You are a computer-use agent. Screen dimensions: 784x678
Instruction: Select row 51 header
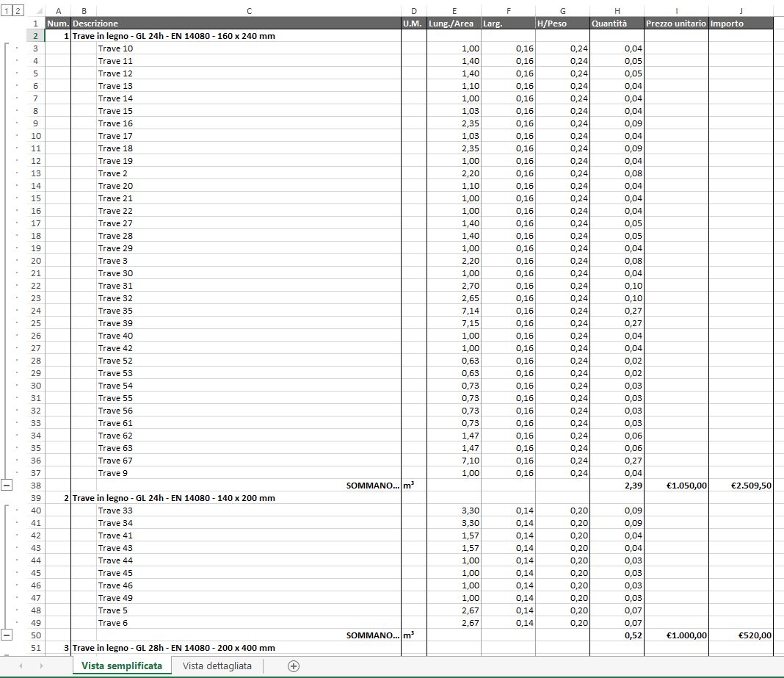[x=35, y=648]
